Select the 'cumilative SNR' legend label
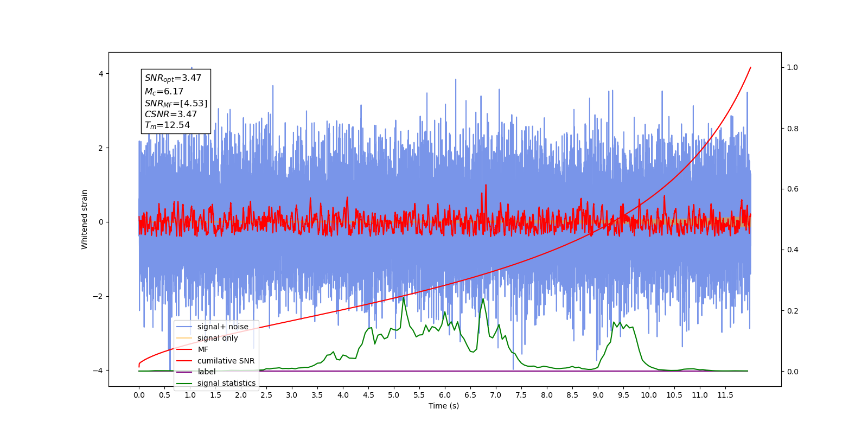The width and height of the screenshot is (868, 434). click(x=226, y=361)
